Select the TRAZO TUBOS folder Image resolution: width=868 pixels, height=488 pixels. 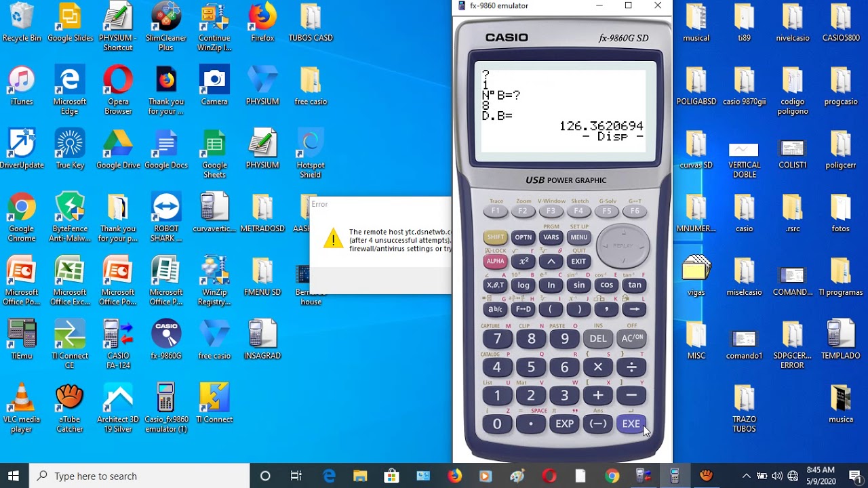pyautogui.click(x=744, y=409)
